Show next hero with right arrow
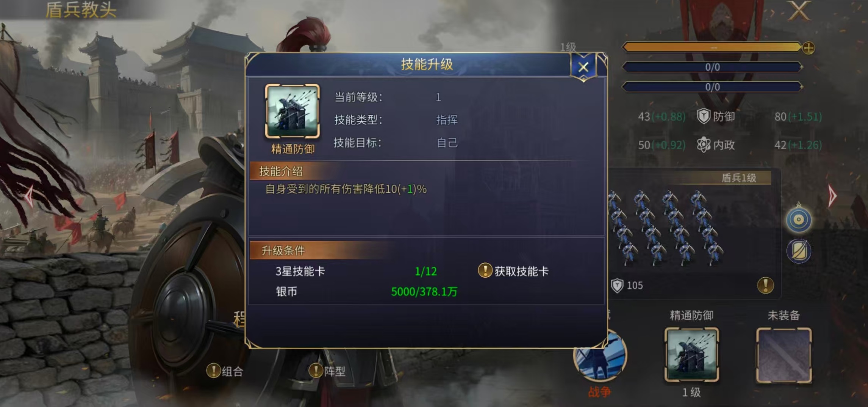868x407 pixels. point(832,196)
